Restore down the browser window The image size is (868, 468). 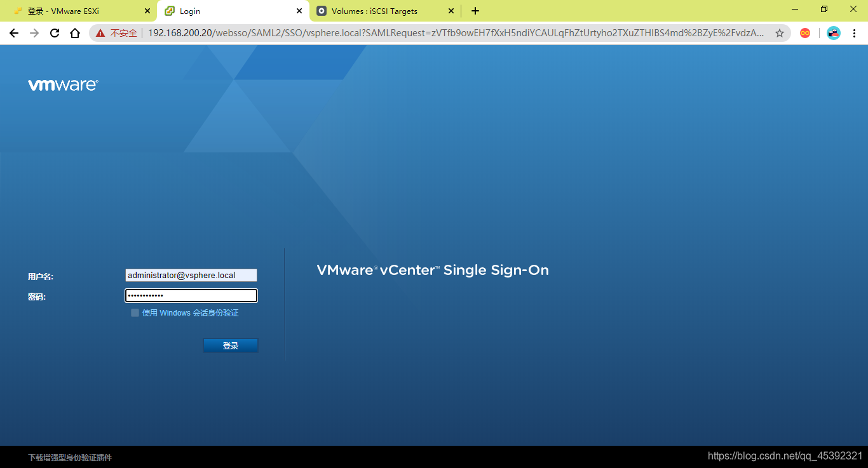pyautogui.click(x=824, y=10)
